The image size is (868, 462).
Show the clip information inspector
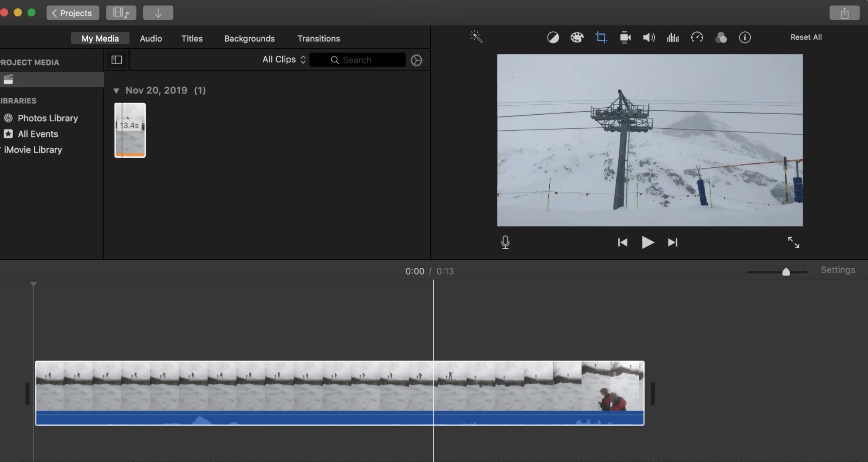click(x=745, y=37)
